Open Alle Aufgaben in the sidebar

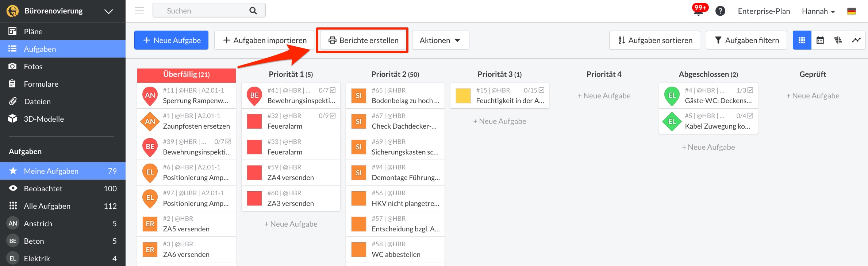tap(47, 206)
